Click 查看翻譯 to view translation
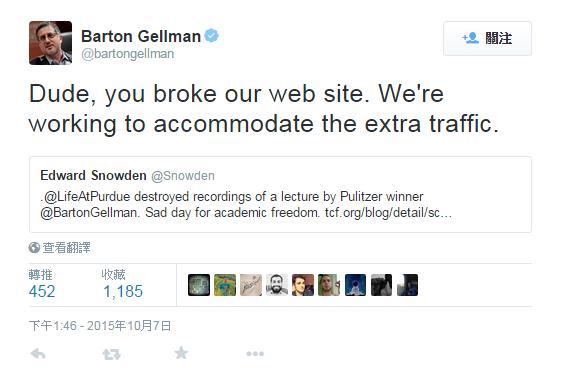 coord(67,248)
